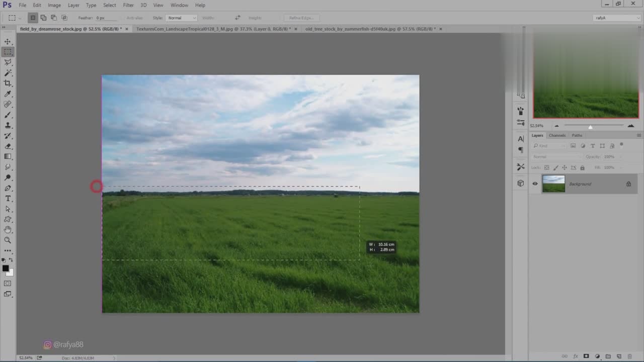Select the Magic Wand tool
Viewport: 644px width, 362px height.
(8, 73)
